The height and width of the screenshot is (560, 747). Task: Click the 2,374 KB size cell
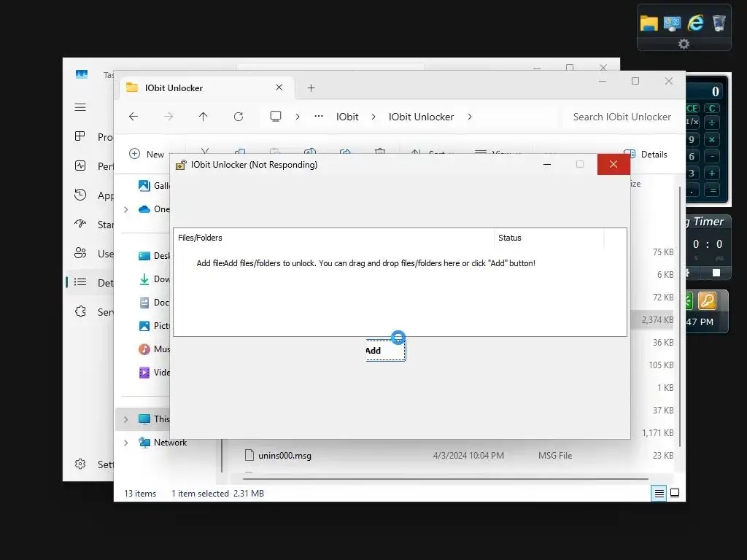point(657,320)
